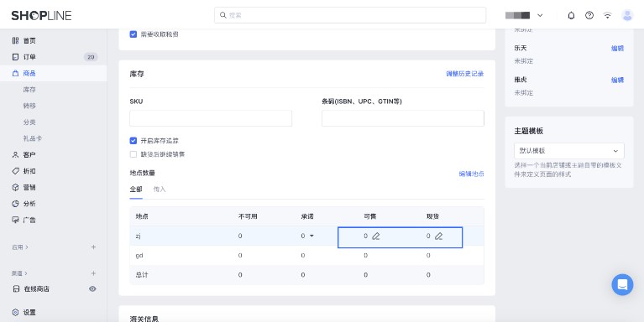Open the 默认模板 theme dropdown
Image resolution: width=644 pixels, height=322 pixels.
pyautogui.click(x=568, y=151)
